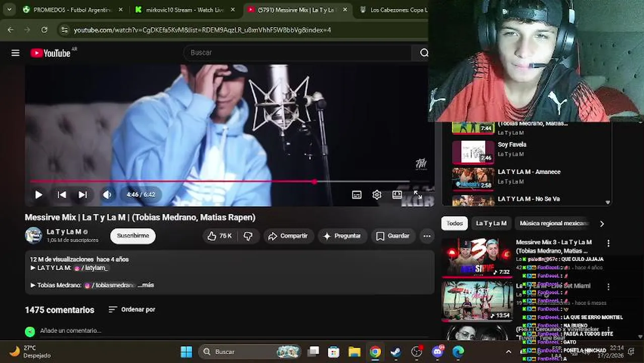Viewport: 644px width, 363px height.
Task: Share the video via Compartir
Action: click(x=288, y=236)
